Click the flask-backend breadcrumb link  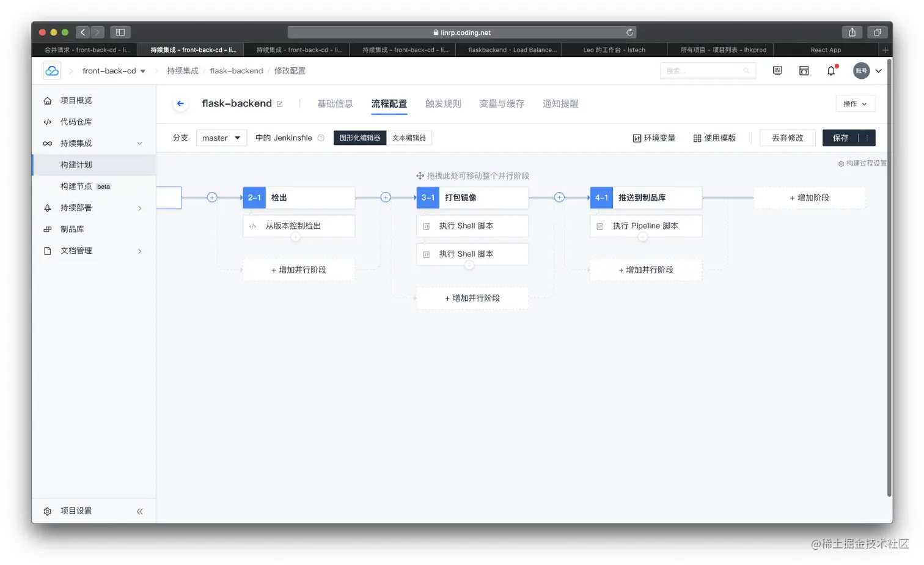click(237, 71)
